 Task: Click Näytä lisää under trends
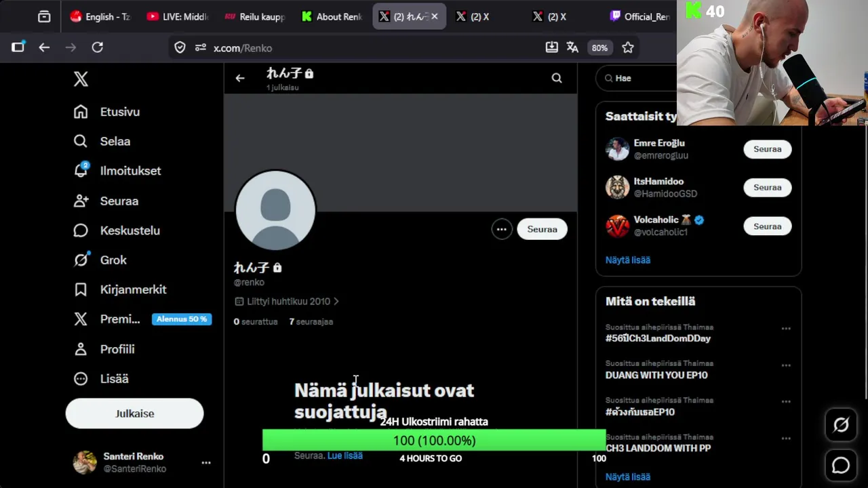pyautogui.click(x=628, y=476)
